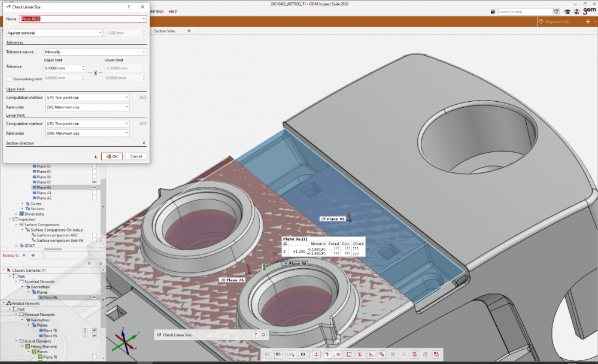Viewport: 598px width, 364px height.
Task: Click the Check Linear Size help question mark
Action: pyautogui.click(x=128, y=7)
